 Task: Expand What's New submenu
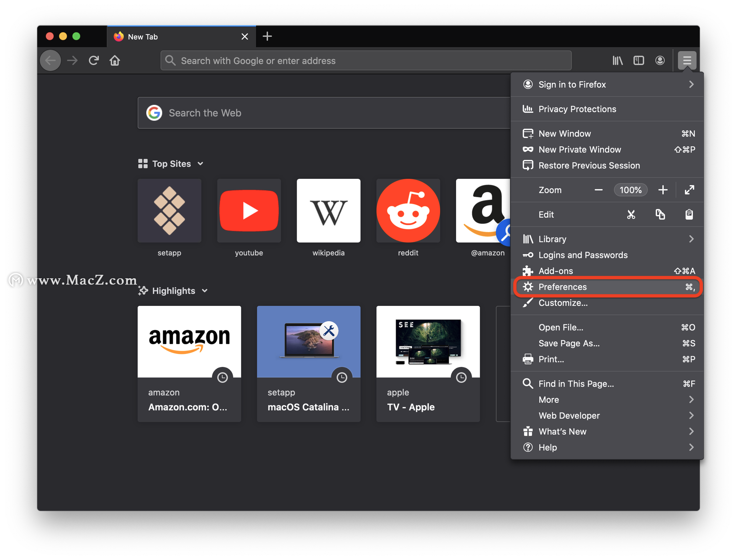607,431
